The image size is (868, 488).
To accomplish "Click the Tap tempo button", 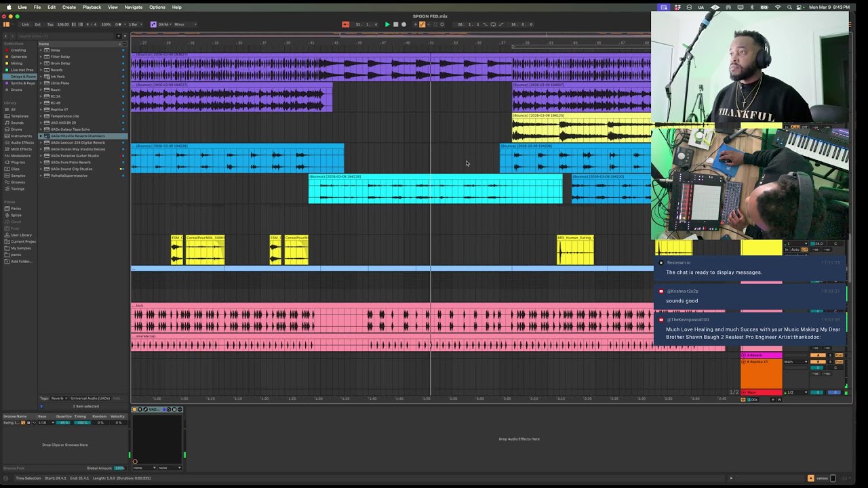I will point(50,24).
